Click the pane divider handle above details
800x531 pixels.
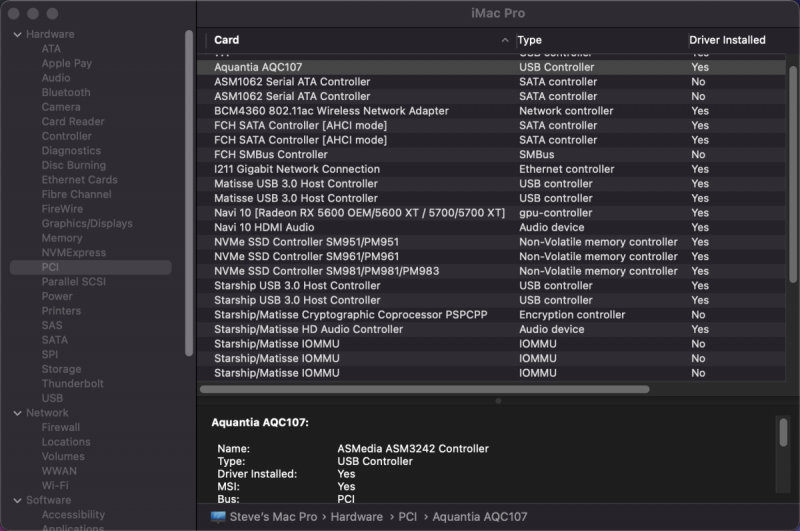point(498,401)
